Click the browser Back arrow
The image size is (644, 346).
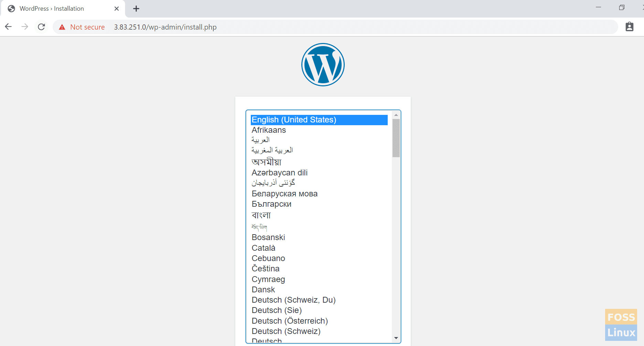point(8,27)
